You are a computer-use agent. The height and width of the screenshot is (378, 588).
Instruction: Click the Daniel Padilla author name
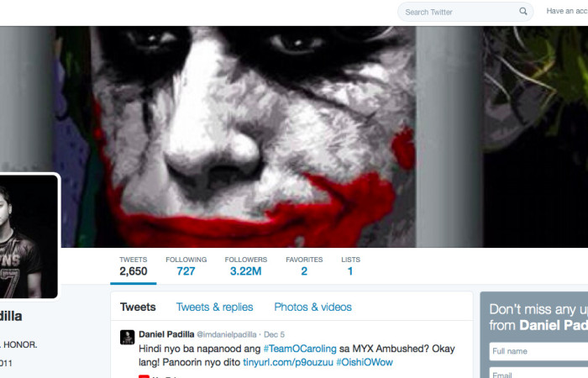[x=166, y=334]
